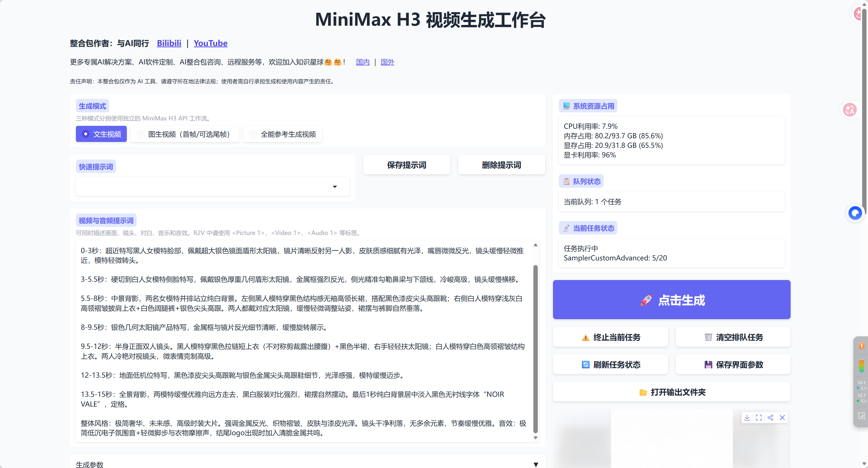This screenshot has width=868, height=468.
Task: Click the prompt textarea scroll-up arrow
Action: (535, 245)
